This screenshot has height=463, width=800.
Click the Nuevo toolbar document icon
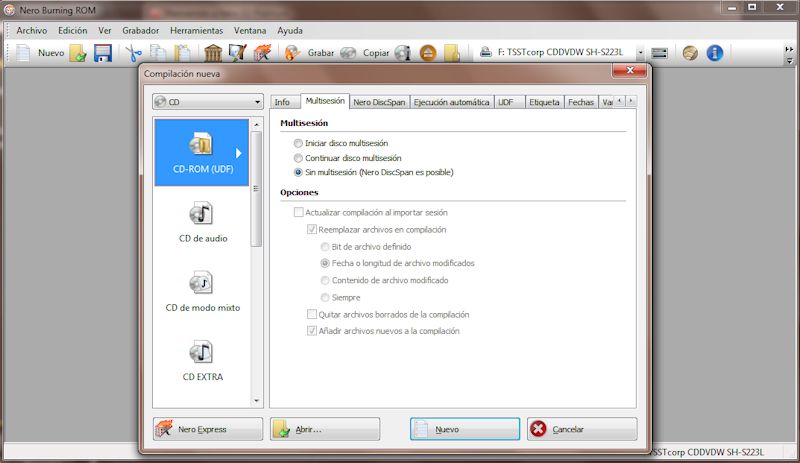click(23, 53)
